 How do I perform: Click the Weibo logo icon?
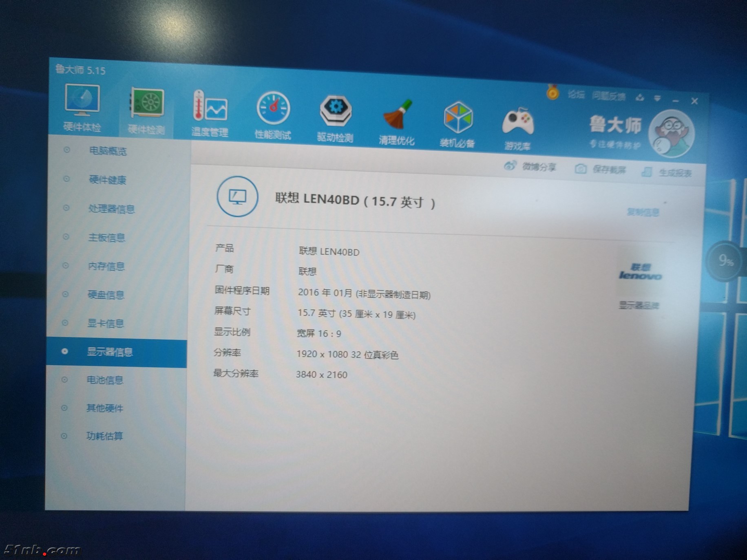[510, 165]
